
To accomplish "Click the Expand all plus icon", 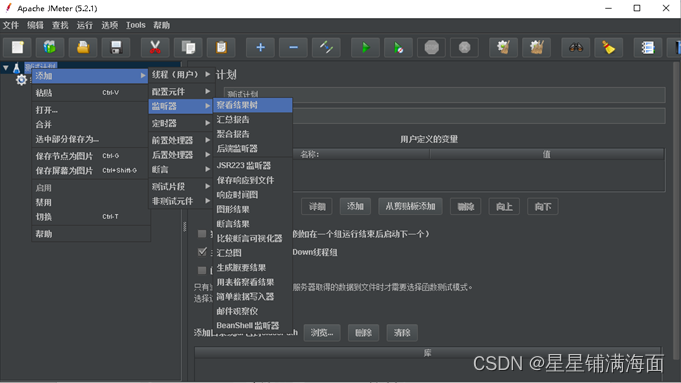I will click(x=260, y=47).
